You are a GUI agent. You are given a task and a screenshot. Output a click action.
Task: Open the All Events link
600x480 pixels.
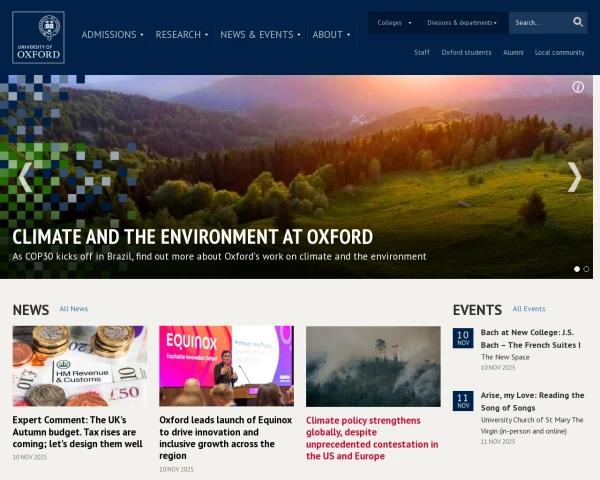point(529,309)
